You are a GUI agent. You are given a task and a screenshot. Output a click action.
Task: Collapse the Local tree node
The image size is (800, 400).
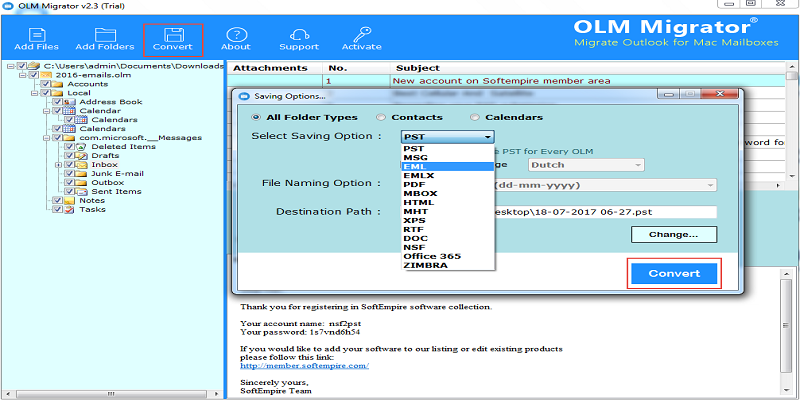coord(34,93)
